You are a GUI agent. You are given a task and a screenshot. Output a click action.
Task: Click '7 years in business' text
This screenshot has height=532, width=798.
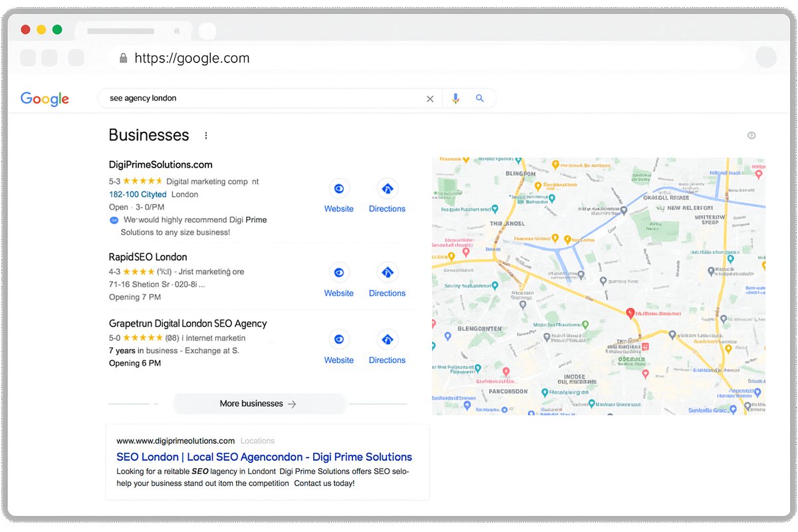click(x=144, y=350)
